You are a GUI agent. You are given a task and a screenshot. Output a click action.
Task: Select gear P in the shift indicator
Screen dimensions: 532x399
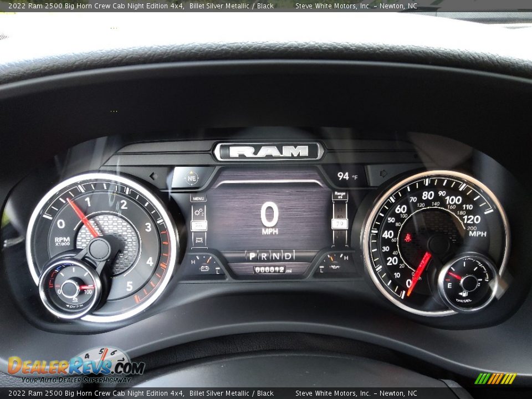click(x=252, y=256)
